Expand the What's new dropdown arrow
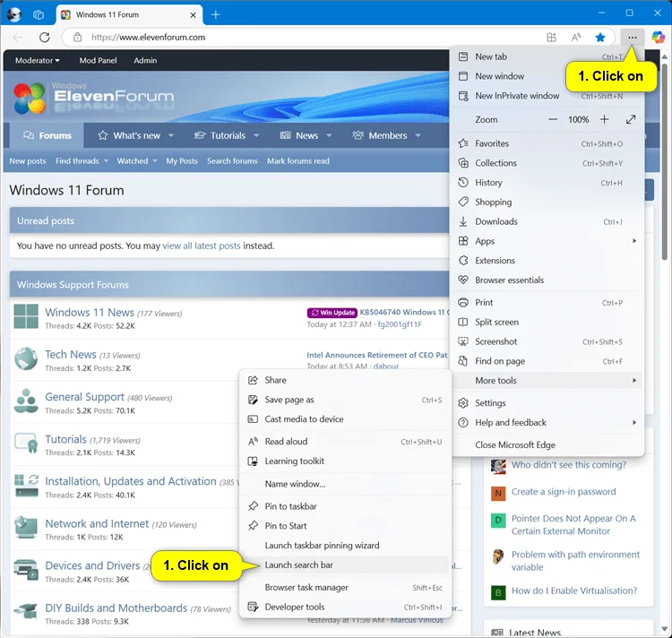 (x=170, y=135)
